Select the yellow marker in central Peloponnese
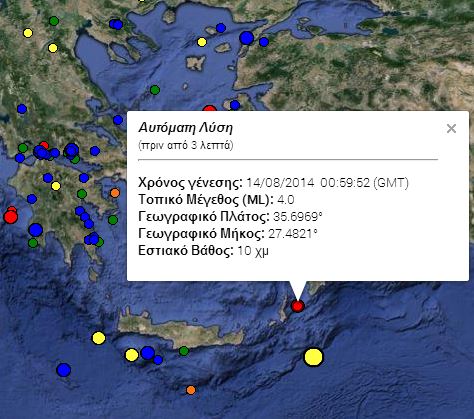 pos(56,186)
